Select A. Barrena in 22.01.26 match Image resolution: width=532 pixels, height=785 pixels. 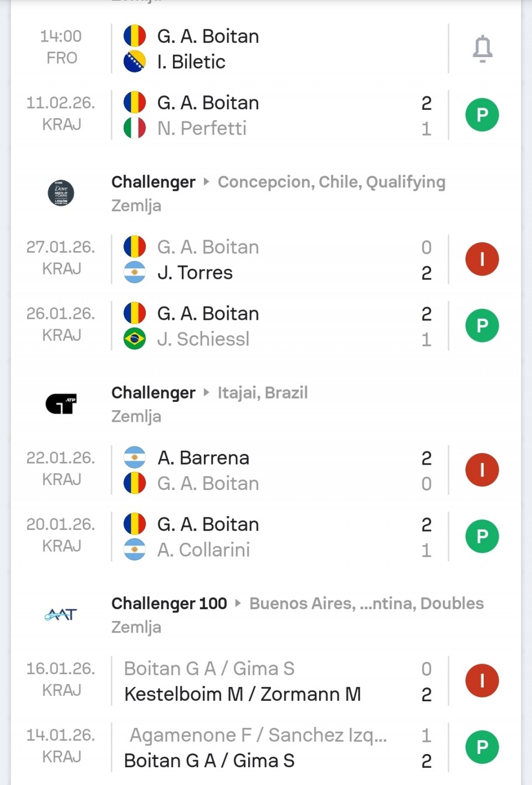[x=203, y=458]
